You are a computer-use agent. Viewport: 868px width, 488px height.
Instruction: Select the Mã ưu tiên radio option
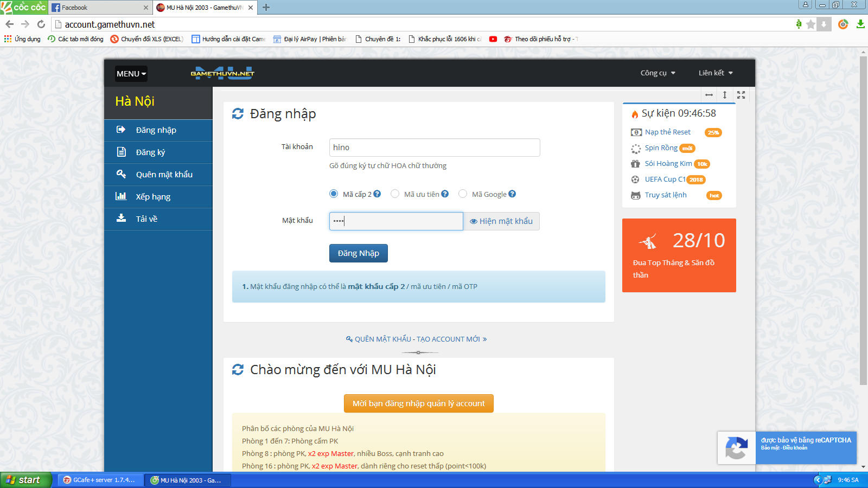[395, 194]
